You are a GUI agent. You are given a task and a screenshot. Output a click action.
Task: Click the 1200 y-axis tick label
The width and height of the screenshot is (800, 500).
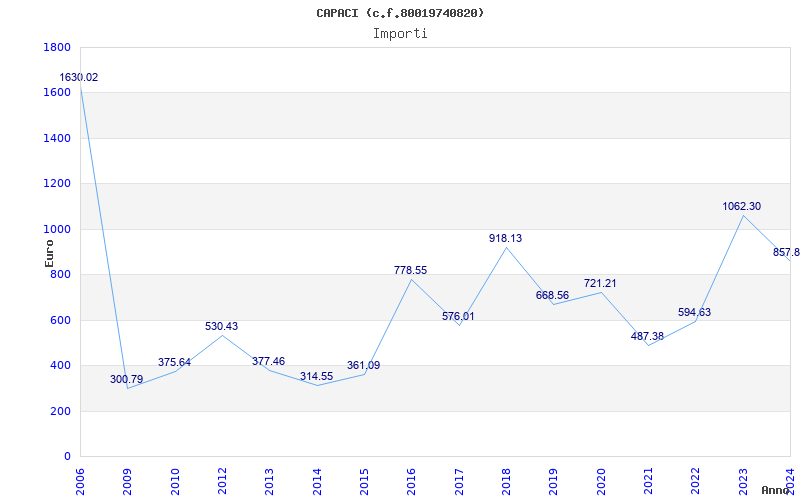(x=57, y=184)
